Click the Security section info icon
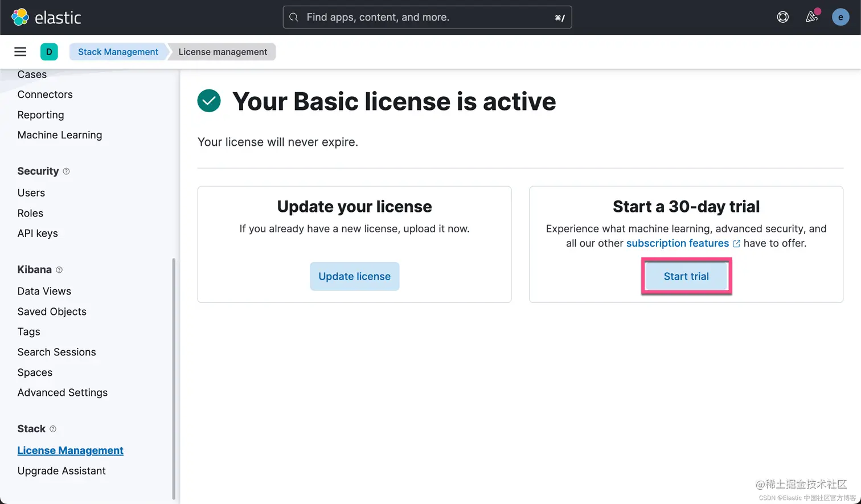The height and width of the screenshot is (504, 861). 66,171
